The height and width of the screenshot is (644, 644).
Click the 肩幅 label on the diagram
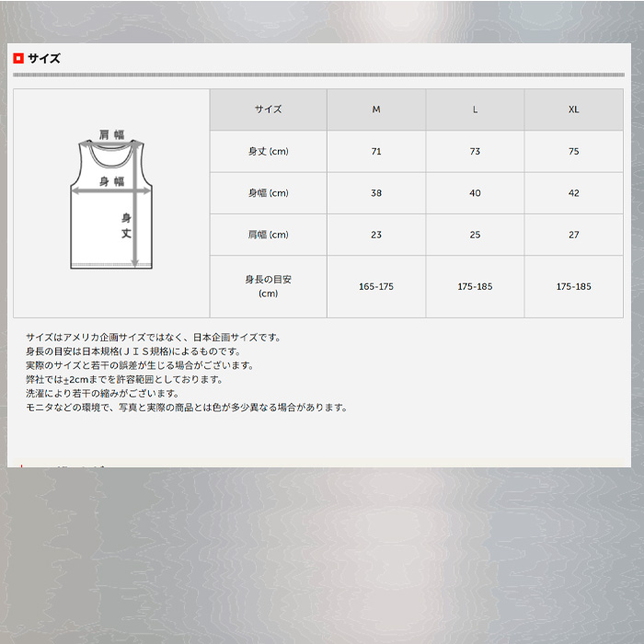pyautogui.click(x=111, y=134)
